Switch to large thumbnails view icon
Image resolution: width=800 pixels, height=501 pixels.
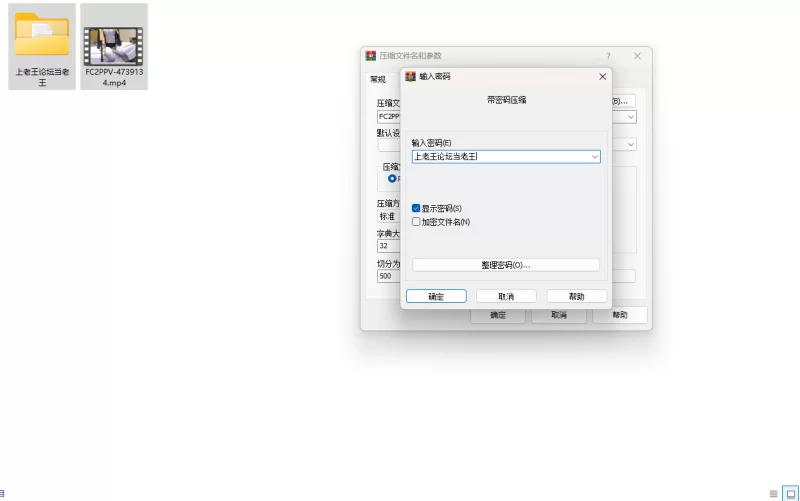click(790, 493)
